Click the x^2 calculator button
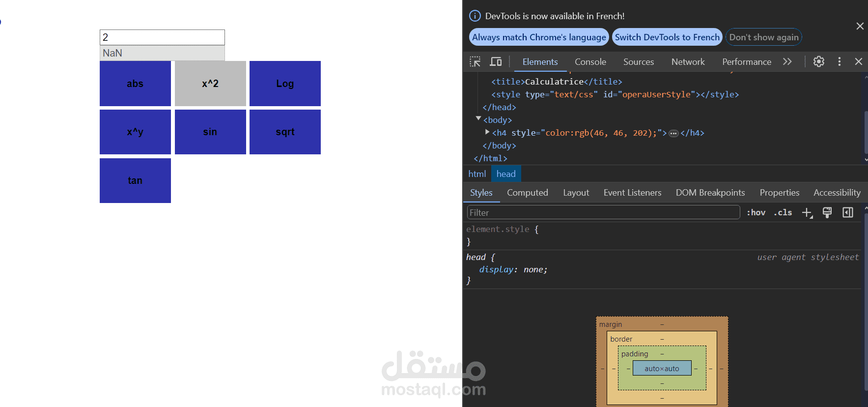This screenshot has width=868, height=407. click(210, 84)
